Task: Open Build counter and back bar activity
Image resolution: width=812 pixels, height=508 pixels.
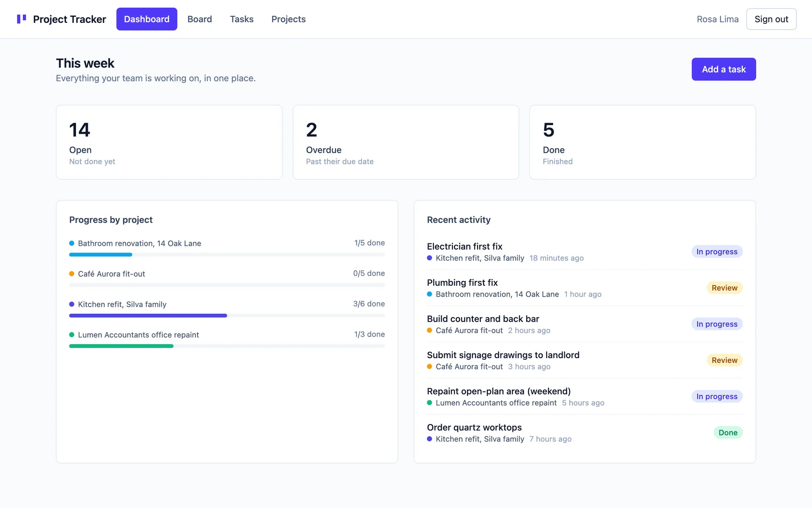Action: (585, 324)
